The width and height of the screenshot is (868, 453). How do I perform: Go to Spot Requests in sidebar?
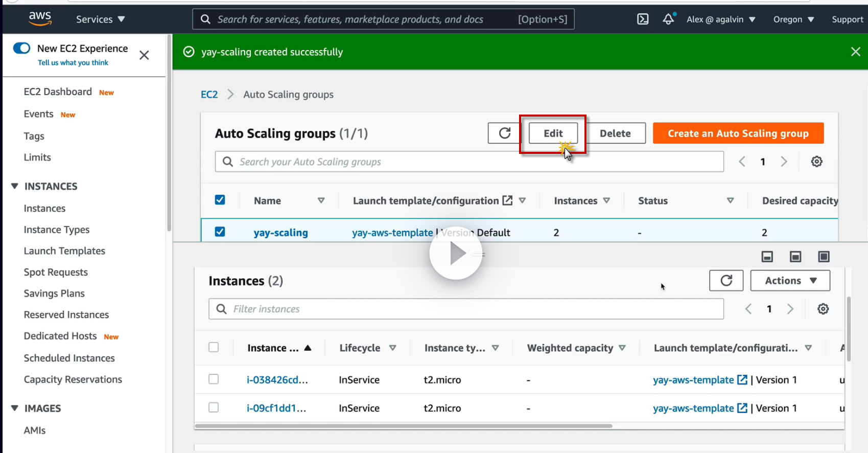(56, 273)
